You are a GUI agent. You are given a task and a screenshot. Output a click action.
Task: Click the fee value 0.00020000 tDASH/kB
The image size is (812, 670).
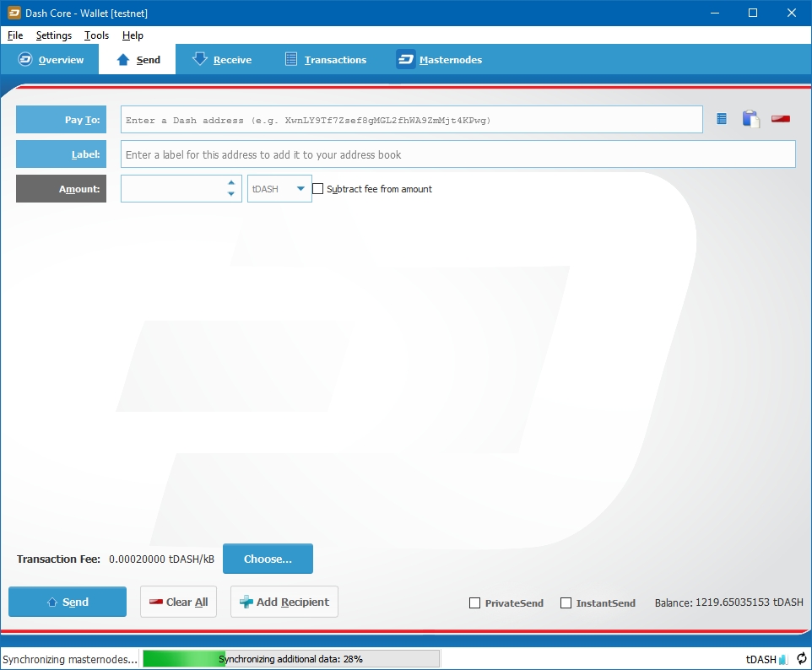click(x=161, y=559)
